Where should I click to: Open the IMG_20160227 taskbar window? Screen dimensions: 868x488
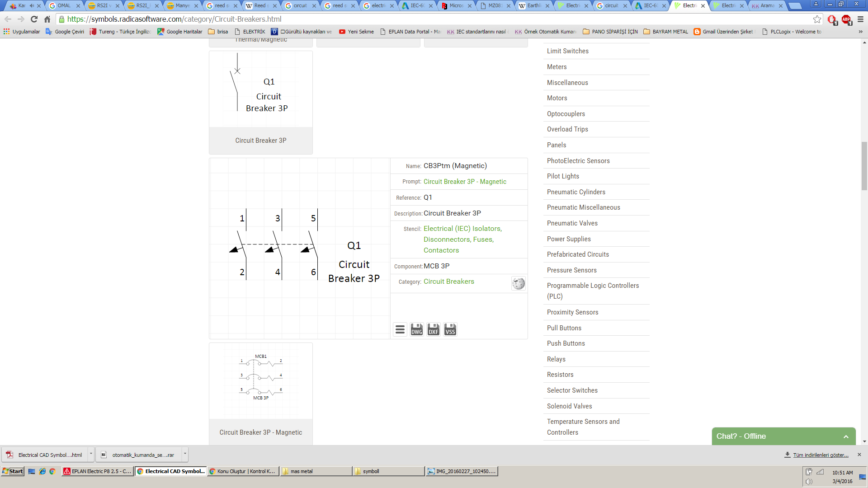tap(462, 471)
